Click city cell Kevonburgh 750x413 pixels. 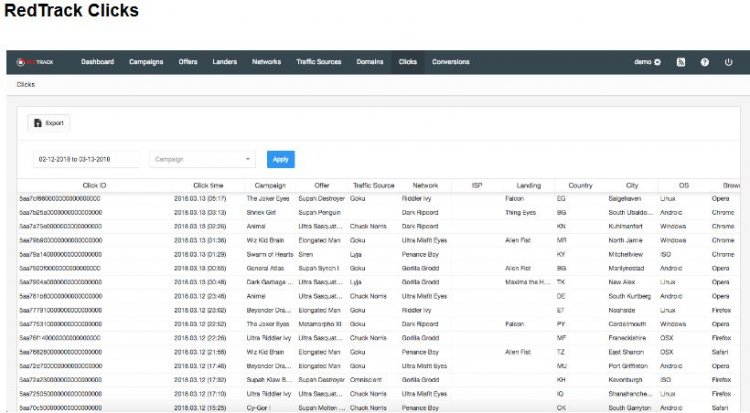(x=625, y=380)
